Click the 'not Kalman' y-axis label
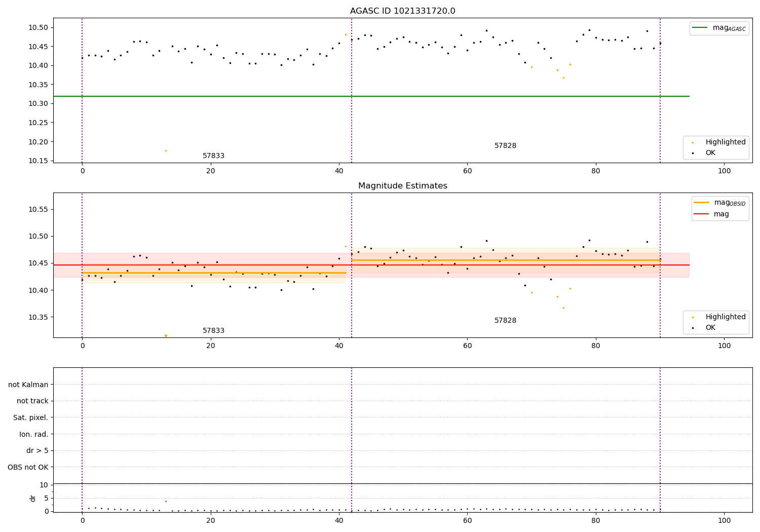The image size is (760, 532). pos(28,385)
